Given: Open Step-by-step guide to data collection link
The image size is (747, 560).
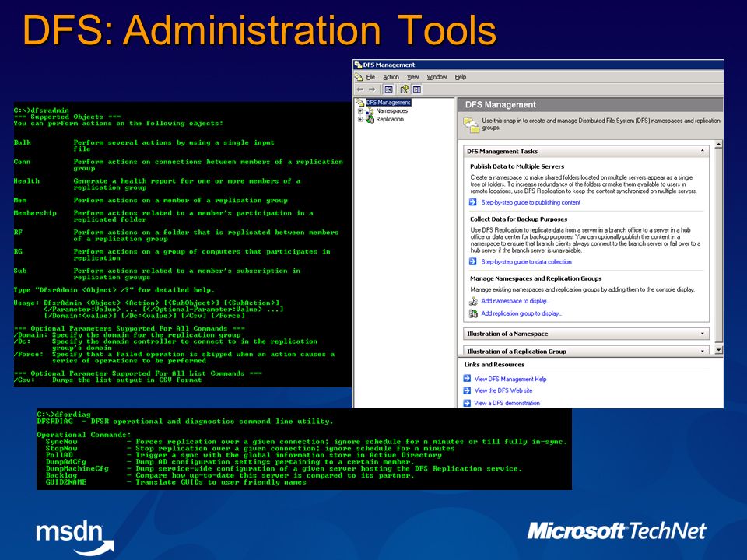Looking at the screenshot, I should click(x=527, y=262).
